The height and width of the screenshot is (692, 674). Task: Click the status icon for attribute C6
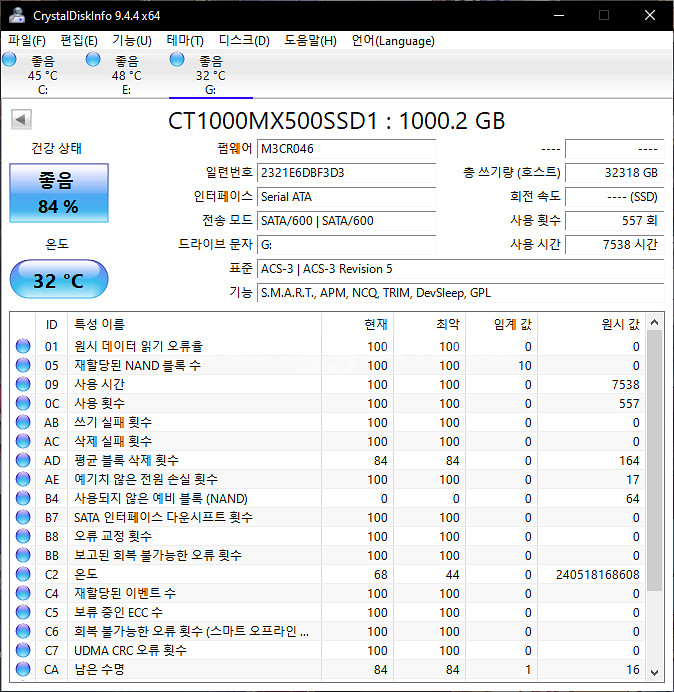tap(23, 631)
